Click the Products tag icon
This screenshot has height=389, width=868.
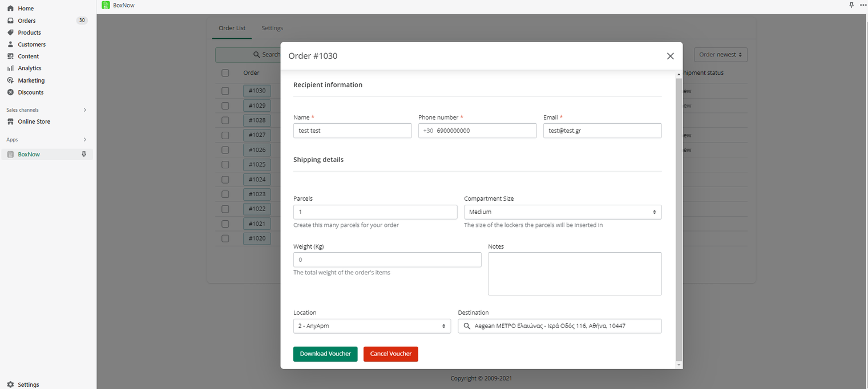(10, 33)
